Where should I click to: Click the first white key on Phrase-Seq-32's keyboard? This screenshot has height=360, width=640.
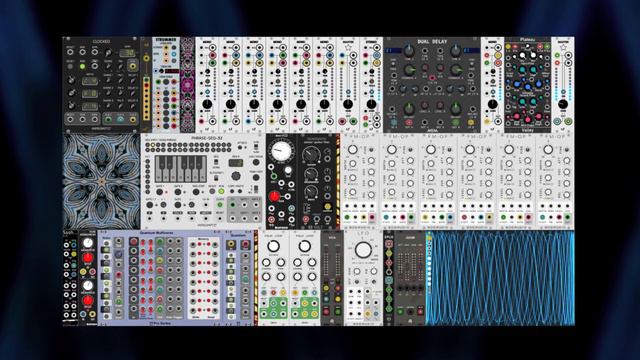160,169
